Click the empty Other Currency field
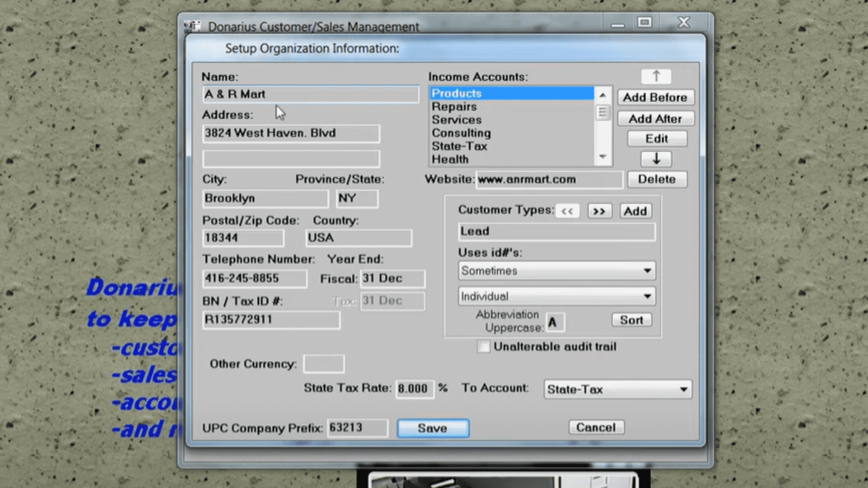 (324, 364)
